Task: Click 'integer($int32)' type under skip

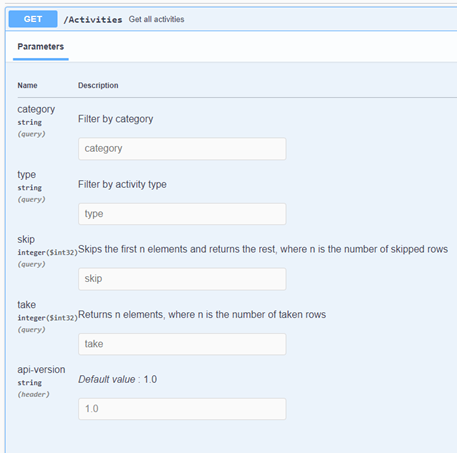Action: point(47,252)
